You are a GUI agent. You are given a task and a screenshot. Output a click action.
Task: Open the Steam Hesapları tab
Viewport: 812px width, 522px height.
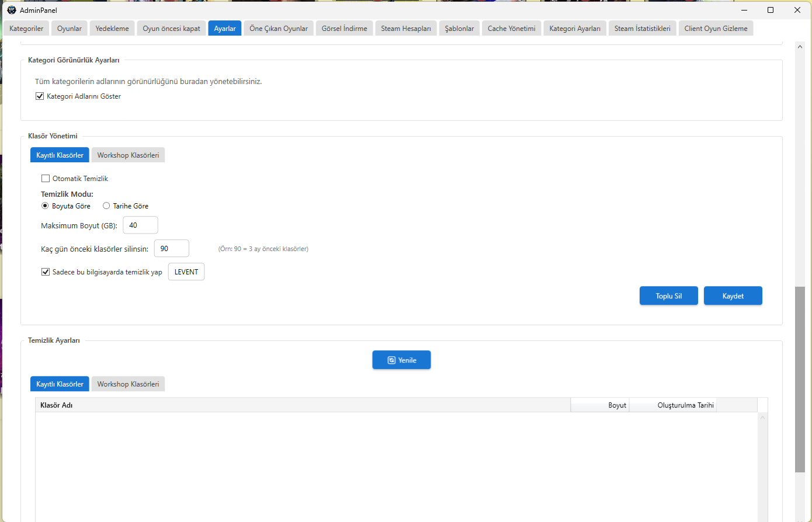pos(406,28)
